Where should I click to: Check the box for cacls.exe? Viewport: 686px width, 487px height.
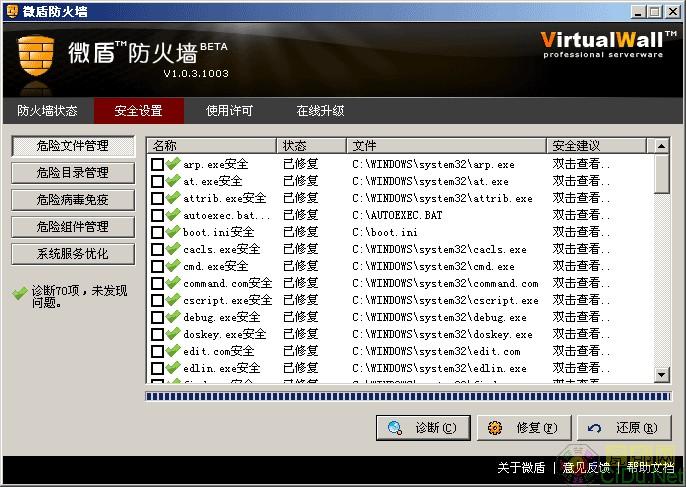157,249
